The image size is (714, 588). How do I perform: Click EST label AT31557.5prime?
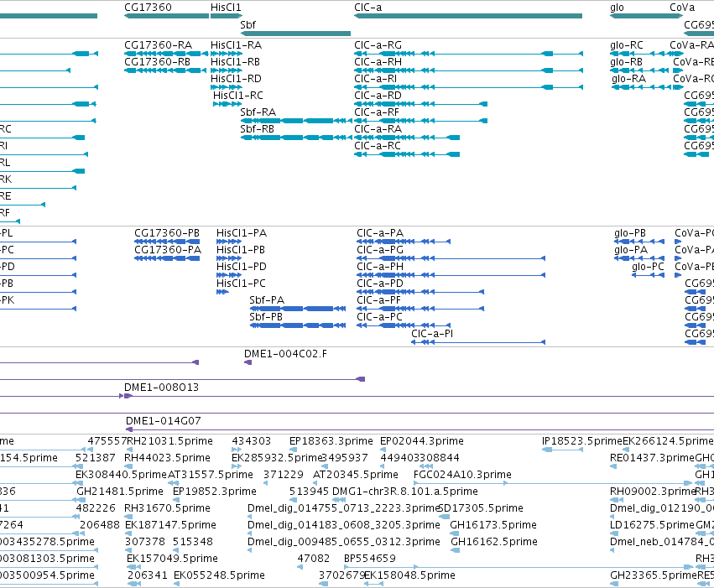point(211,475)
